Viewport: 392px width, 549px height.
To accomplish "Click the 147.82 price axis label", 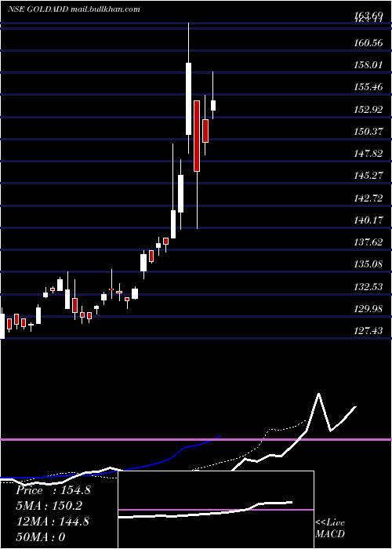I will (x=368, y=154).
